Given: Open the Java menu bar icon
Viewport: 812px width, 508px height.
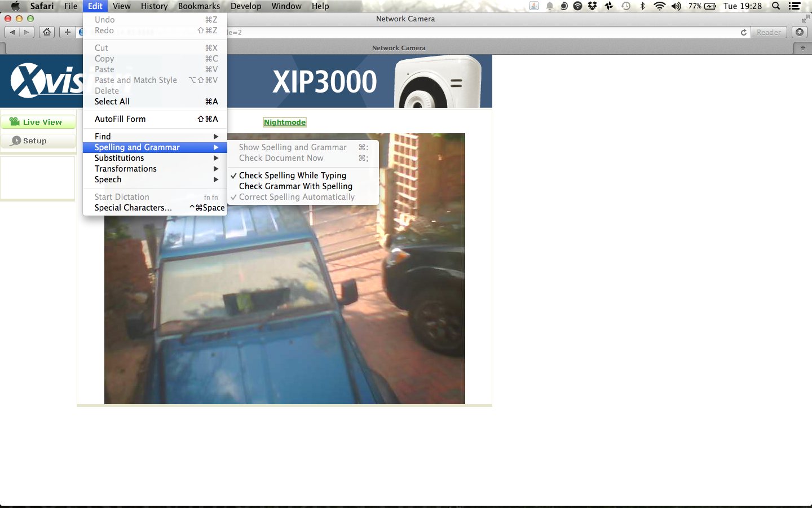Looking at the screenshot, I should [x=534, y=6].
